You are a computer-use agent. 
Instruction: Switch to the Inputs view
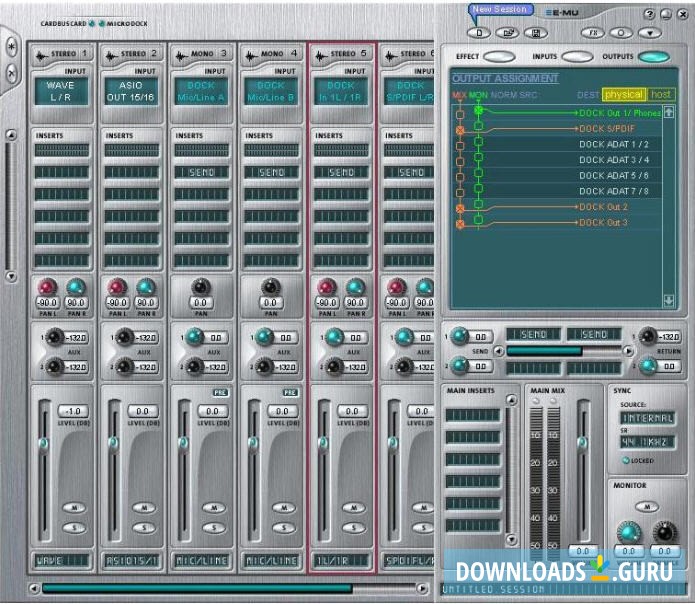[x=577, y=57]
